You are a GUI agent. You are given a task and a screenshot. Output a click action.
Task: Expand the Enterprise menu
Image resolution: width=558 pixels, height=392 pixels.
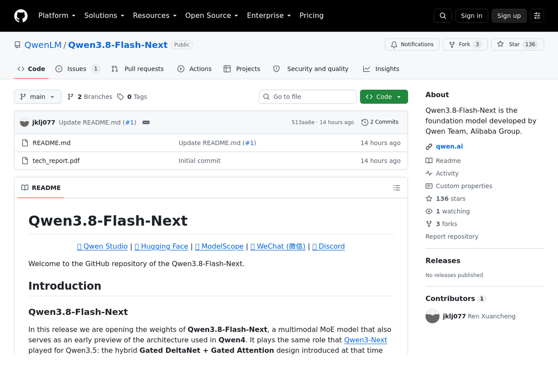coord(269,15)
